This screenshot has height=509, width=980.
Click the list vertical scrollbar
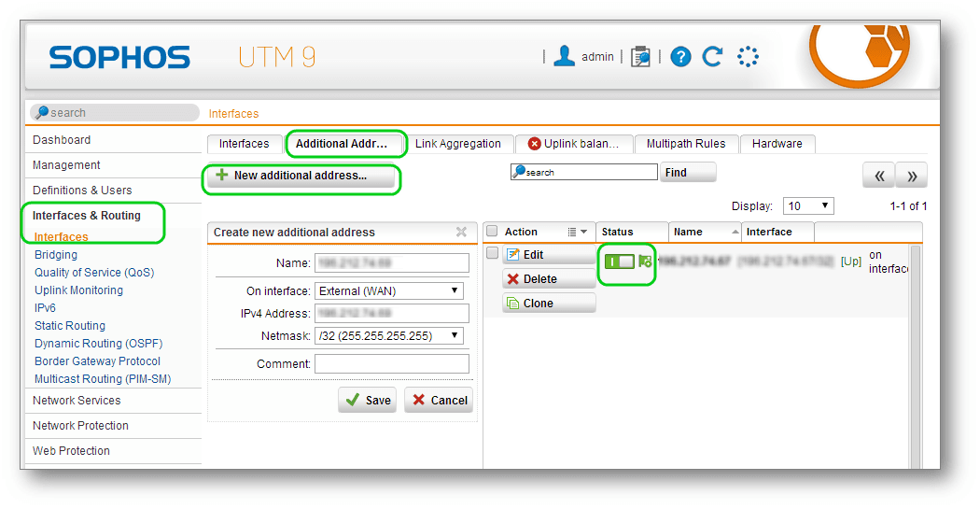(x=916, y=357)
